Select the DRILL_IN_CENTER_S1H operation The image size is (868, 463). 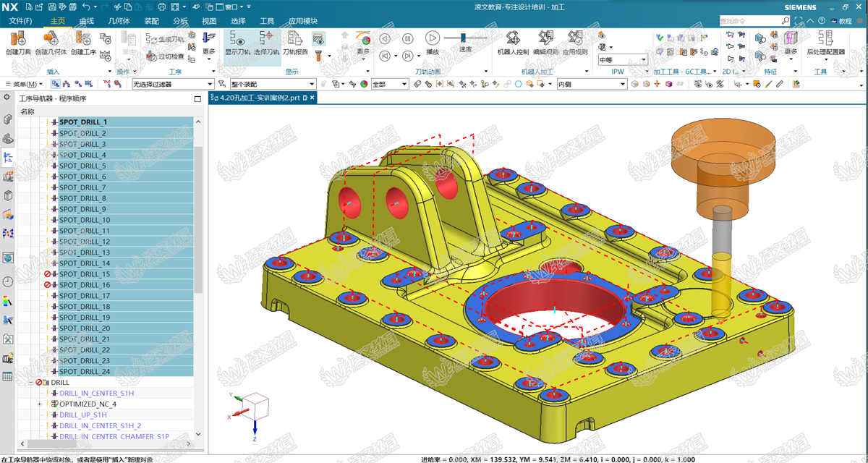(x=97, y=393)
